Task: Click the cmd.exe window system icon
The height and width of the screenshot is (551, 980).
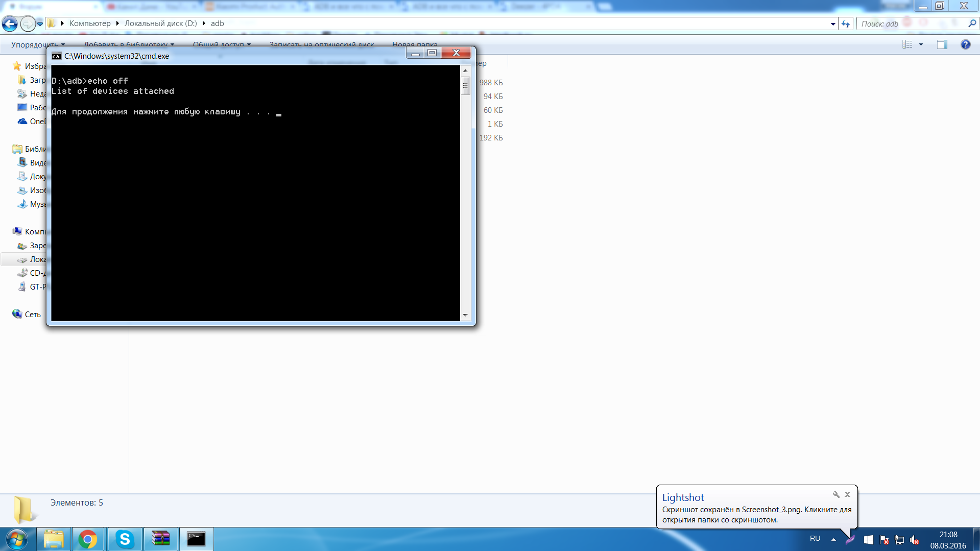Action: pos(56,56)
